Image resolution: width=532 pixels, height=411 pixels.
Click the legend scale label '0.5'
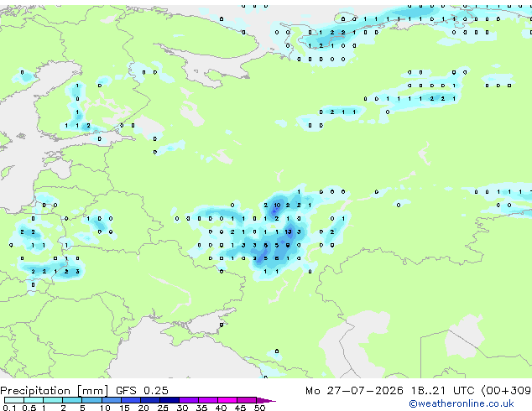click(29, 408)
